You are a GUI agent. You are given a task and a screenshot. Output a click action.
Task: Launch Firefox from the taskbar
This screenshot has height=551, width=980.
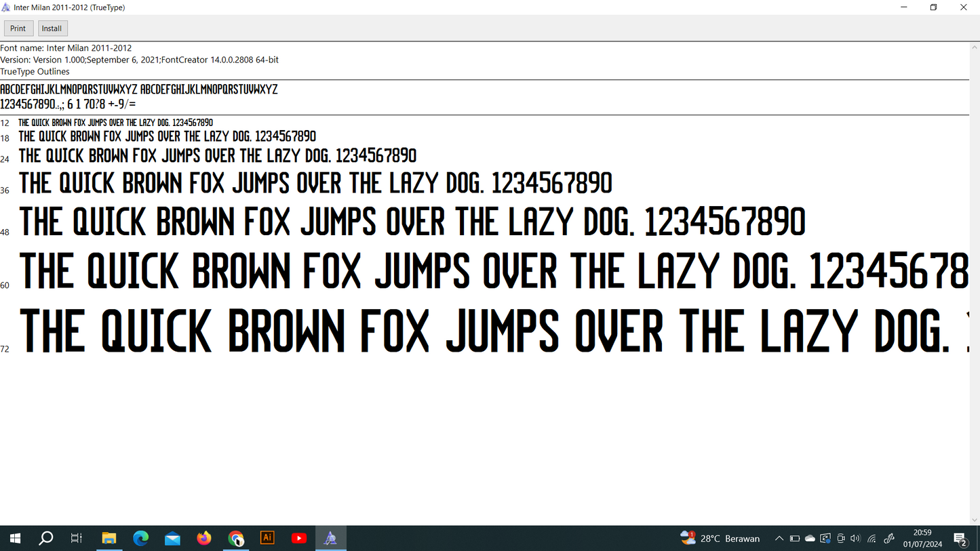[204, 538]
